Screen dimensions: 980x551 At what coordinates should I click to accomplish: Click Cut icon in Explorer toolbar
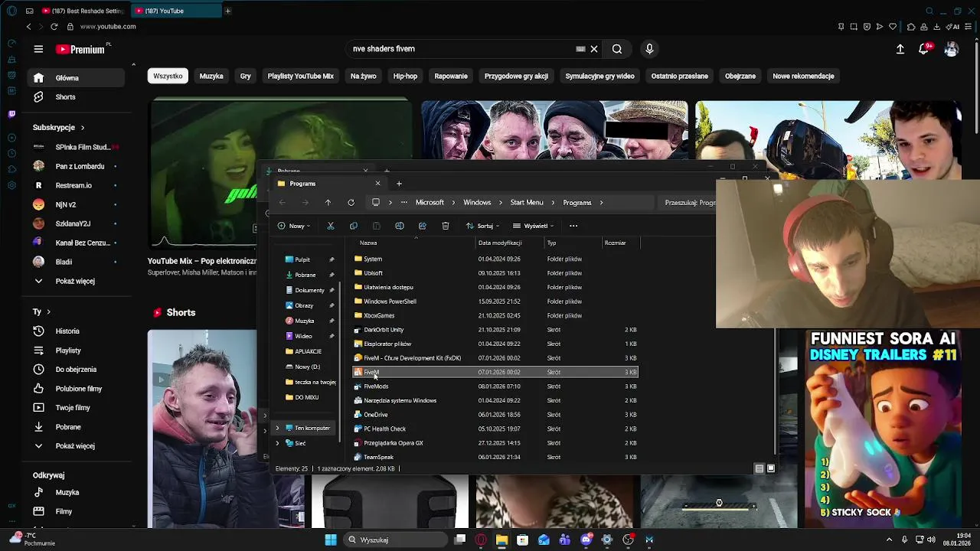click(x=331, y=226)
